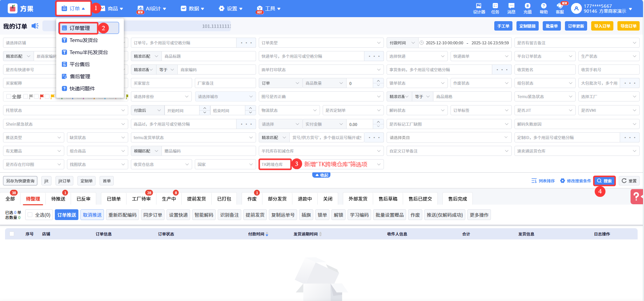Switch to the 工厂待审 tab

pyautogui.click(x=141, y=199)
